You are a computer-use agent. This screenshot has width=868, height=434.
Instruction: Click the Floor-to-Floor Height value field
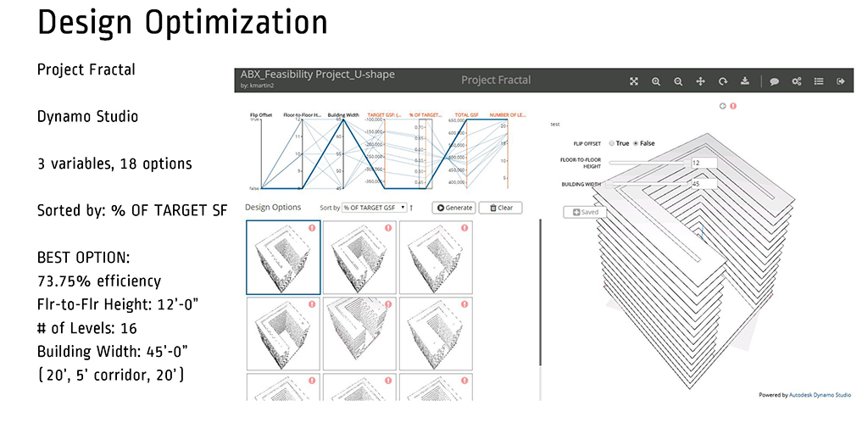704,163
